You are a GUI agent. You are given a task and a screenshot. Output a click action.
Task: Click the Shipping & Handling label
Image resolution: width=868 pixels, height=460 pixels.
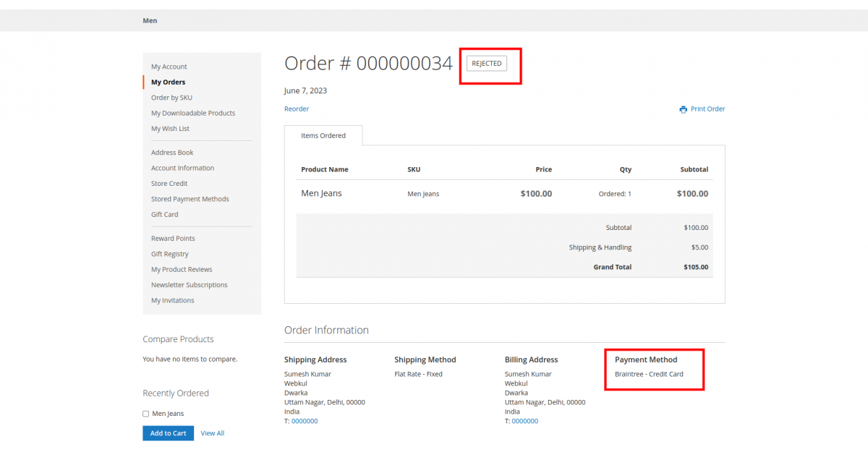[x=600, y=247]
